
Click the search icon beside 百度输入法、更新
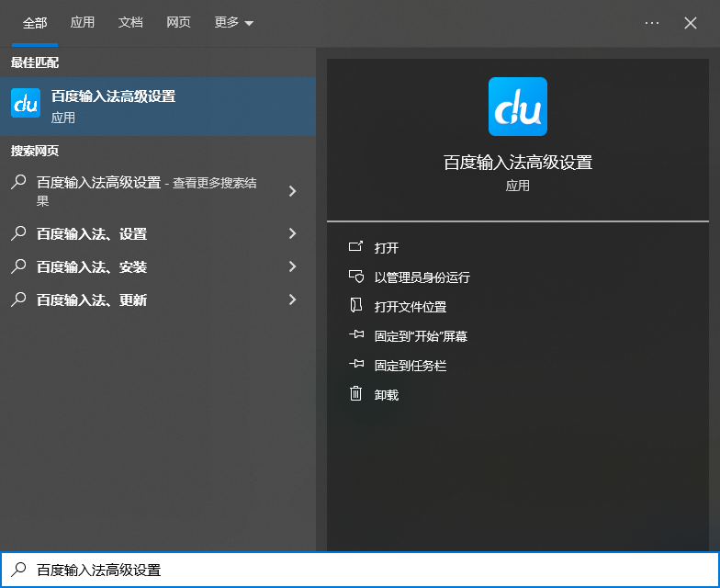coord(18,300)
